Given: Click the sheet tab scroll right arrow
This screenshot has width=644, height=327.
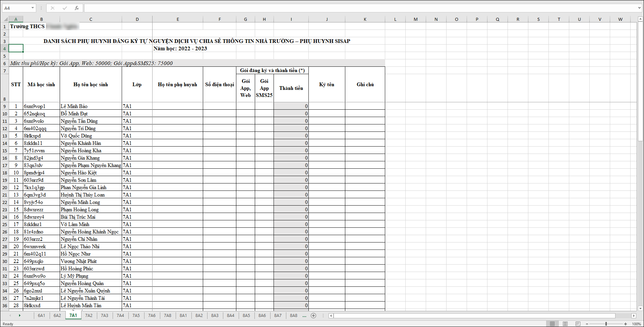Looking at the screenshot, I should click(x=20, y=316).
